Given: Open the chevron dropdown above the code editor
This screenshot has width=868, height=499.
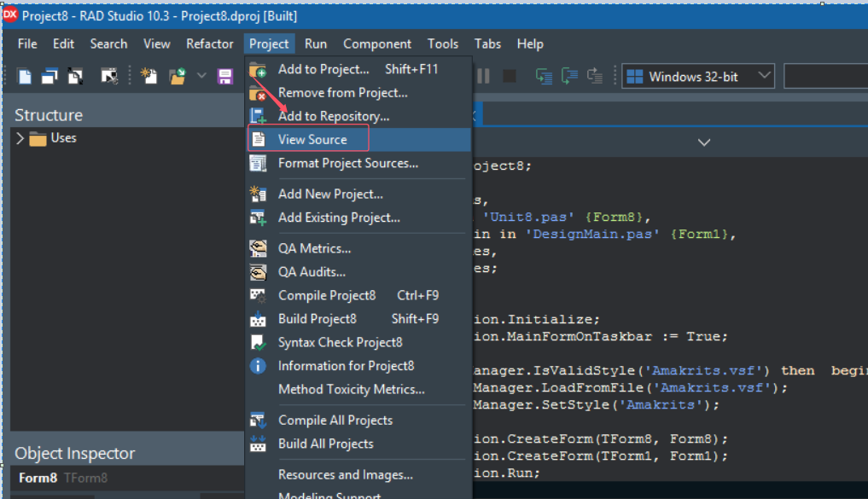Looking at the screenshot, I should (703, 142).
